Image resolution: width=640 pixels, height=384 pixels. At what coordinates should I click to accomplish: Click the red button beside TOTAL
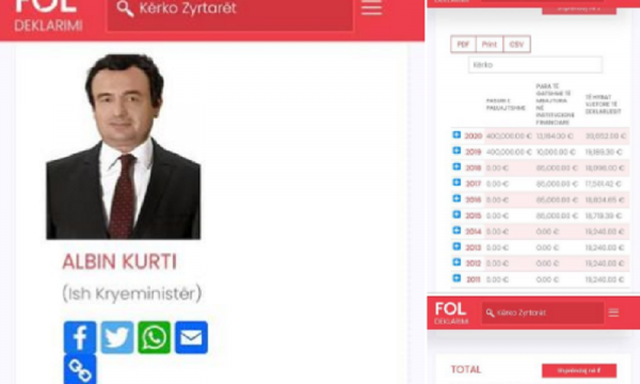579,371
